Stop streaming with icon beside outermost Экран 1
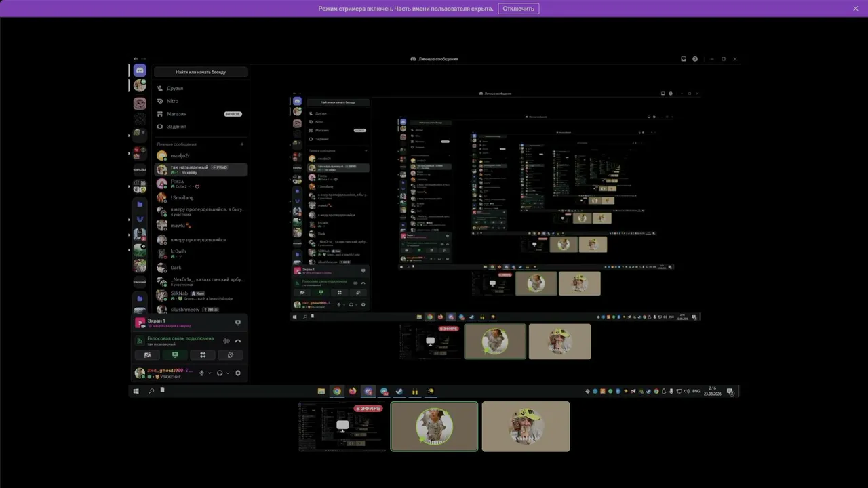The width and height of the screenshot is (868, 488). pos(237,323)
